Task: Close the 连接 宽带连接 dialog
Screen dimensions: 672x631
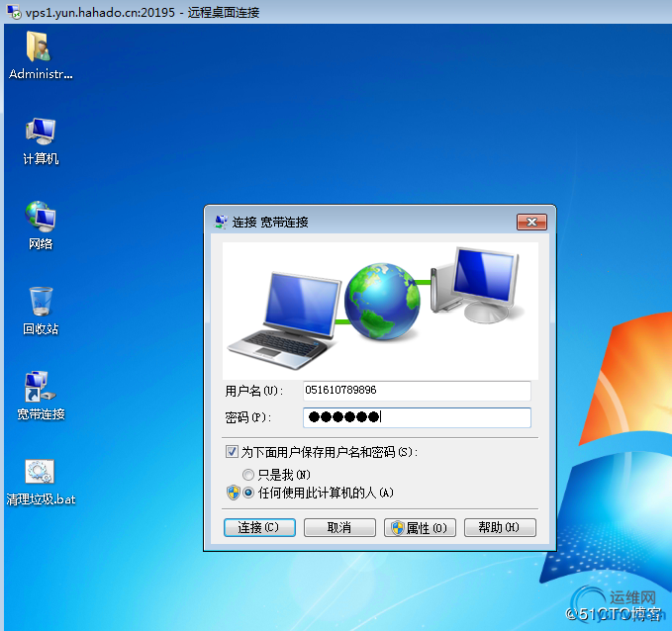Action: [x=531, y=222]
